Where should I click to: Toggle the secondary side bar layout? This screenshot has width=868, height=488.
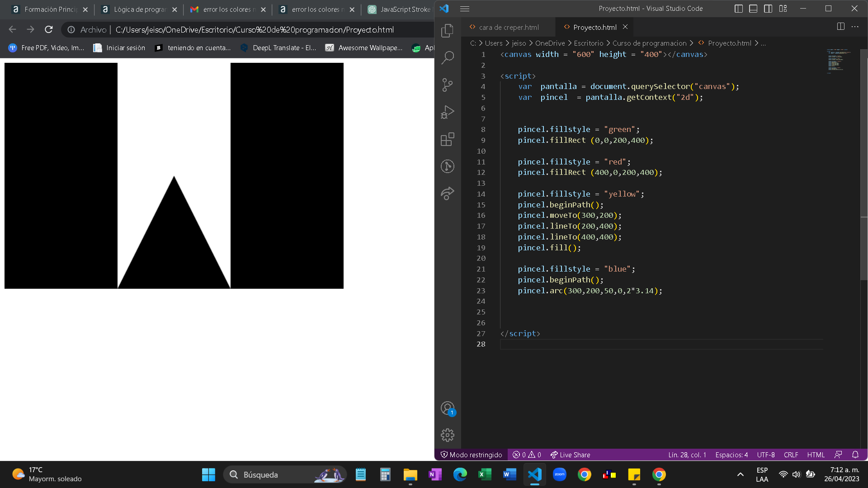click(768, 9)
